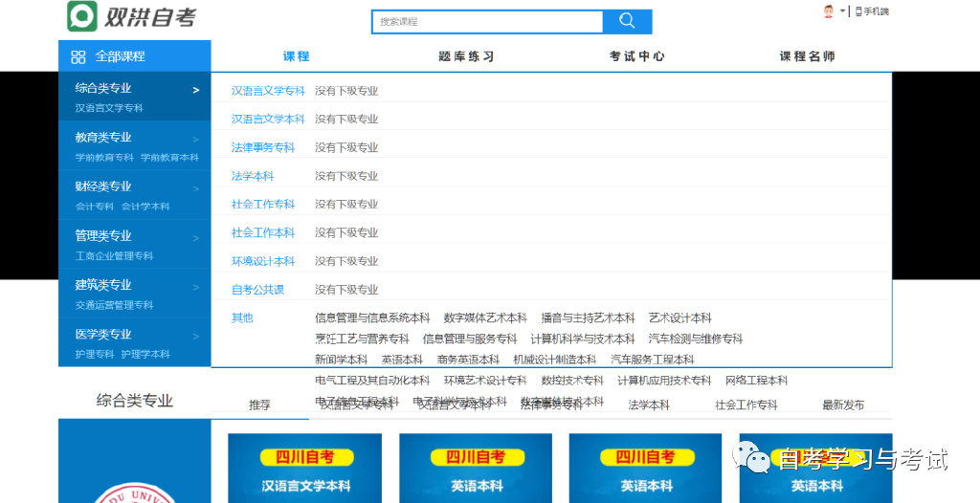
Task: Open 网络工程本科 link
Action: pos(757,380)
